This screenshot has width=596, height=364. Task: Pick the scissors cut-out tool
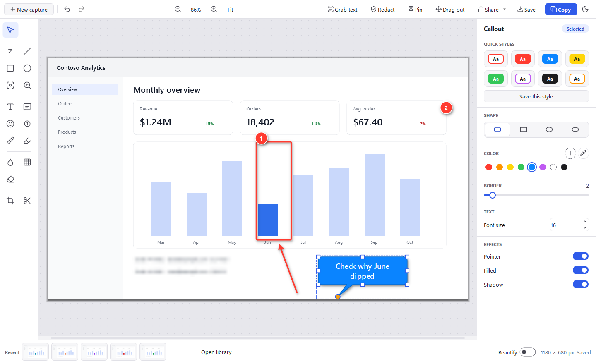27,201
